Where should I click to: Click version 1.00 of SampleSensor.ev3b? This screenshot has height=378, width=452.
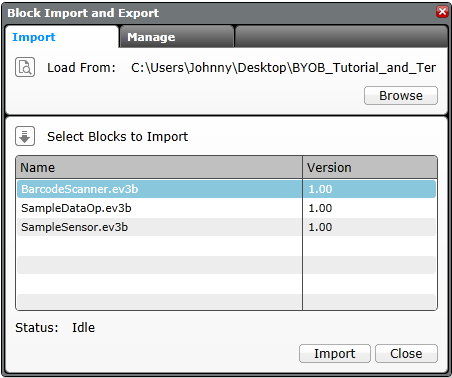tap(370, 227)
